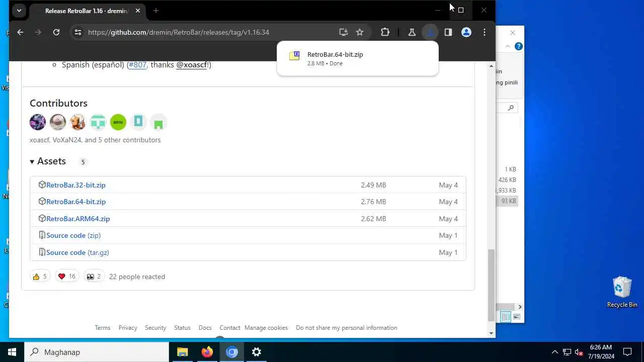Open the Windows Start menu
644x362 pixels.
pos(12,352)
